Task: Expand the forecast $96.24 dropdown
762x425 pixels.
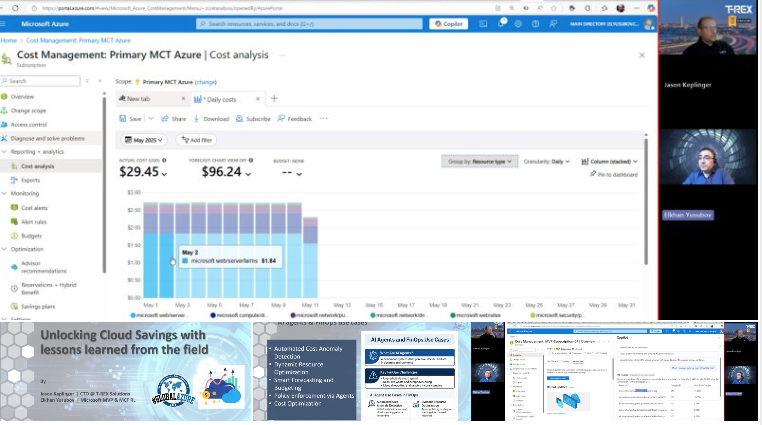Action: pos(248,174)
